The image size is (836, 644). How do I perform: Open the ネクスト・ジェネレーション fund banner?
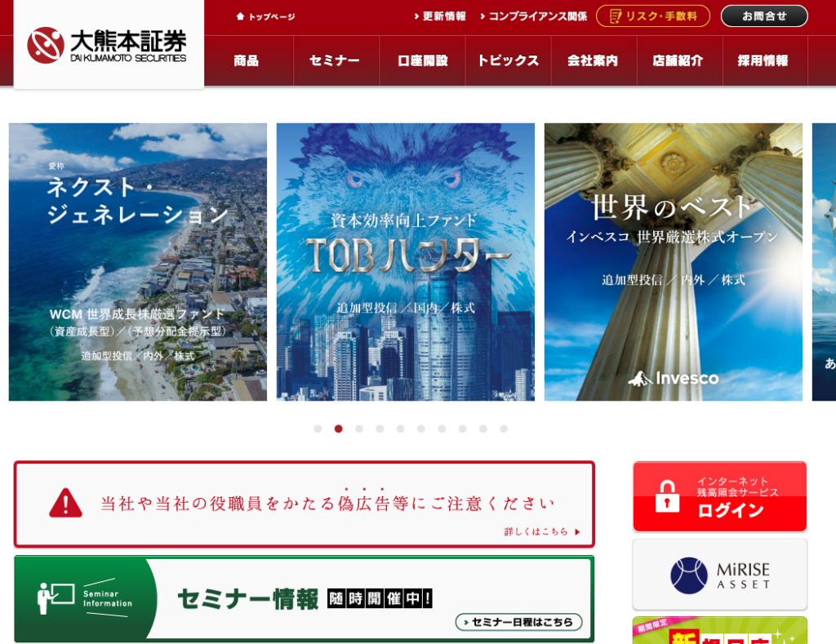(137, 262)
